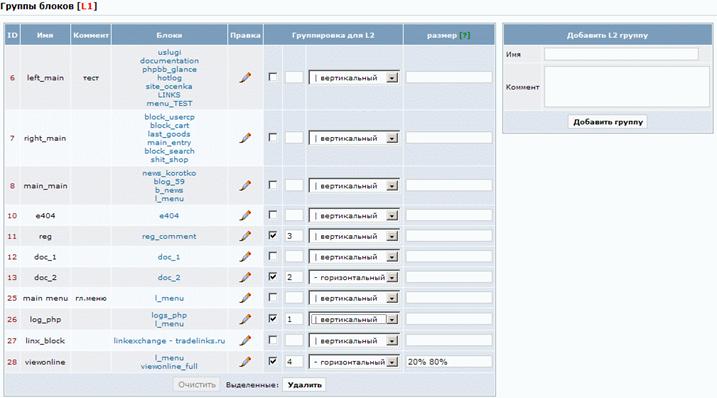This screenshot has width=717, height=398.
Task: Click the edit pencil in reg row
Action: [x=245, y=236]
